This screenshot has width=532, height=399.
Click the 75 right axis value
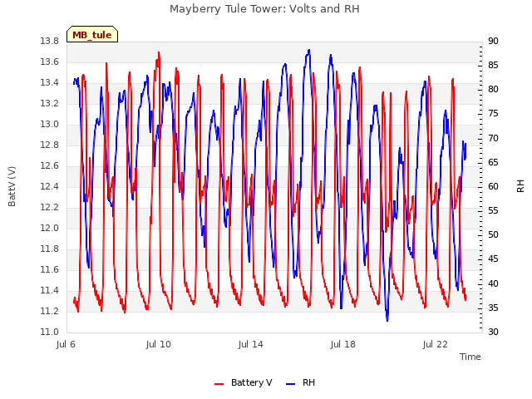tap(493, 114)
